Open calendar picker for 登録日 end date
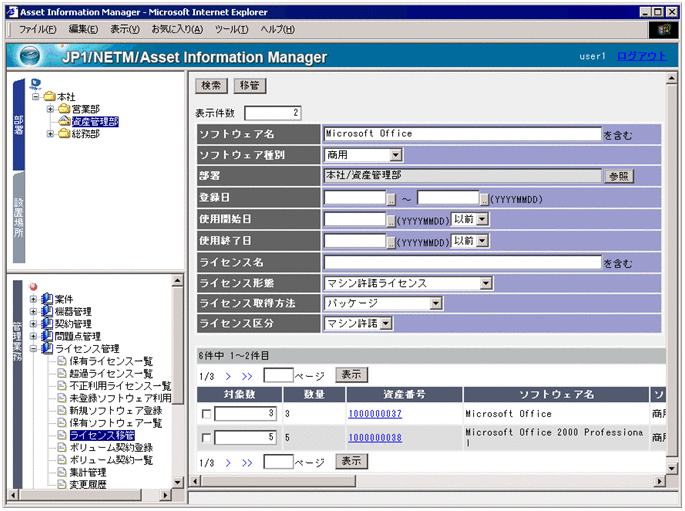 pyautogui.click(x=484, y=200)
